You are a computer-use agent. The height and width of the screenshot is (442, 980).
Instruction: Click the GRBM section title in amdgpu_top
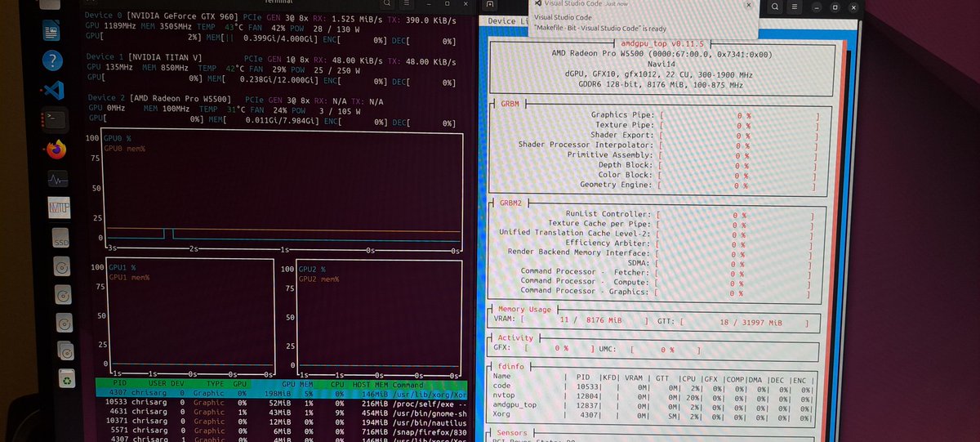tap(510, 105)
